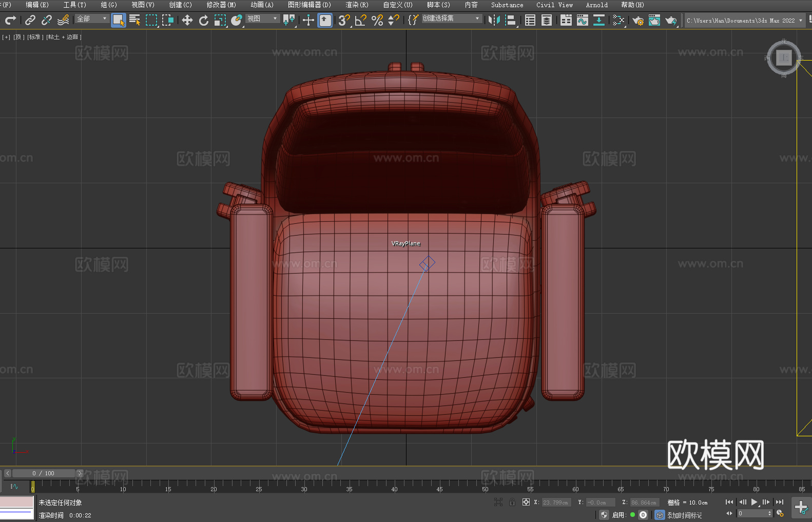Toggle Isolate Selection icon

pyautogui.click(x=498, y=502)
